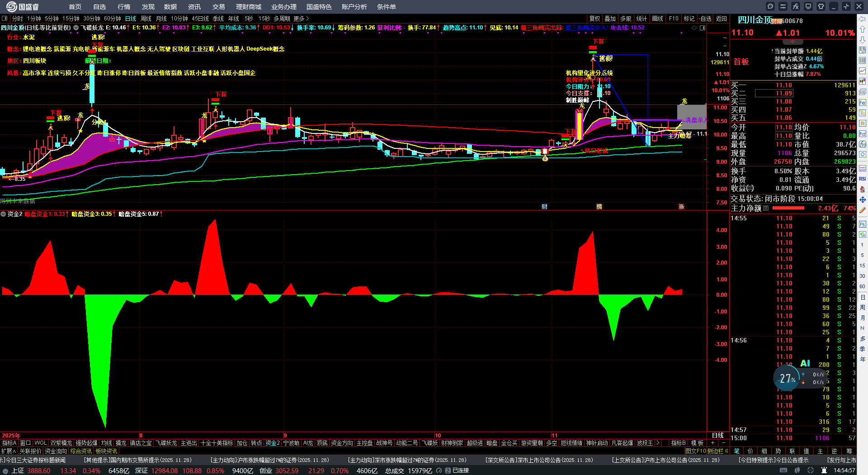Viewport: 868px width, 475px height.
Task: Toggle the 复权 price adjustment button
Action: coord(594,19)
